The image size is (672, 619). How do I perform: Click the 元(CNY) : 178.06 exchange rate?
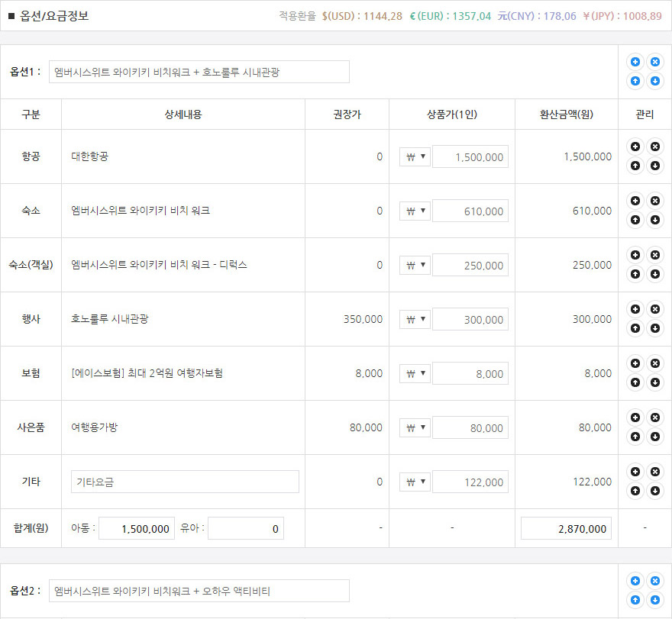tap(537, 16)
